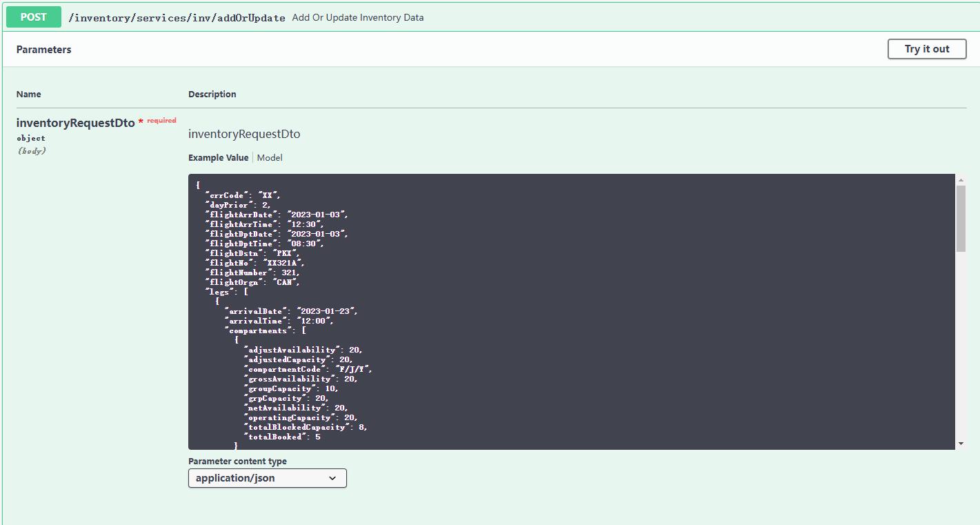Click the Parameters section heading
980x525 pixels.
coord(43,50)
